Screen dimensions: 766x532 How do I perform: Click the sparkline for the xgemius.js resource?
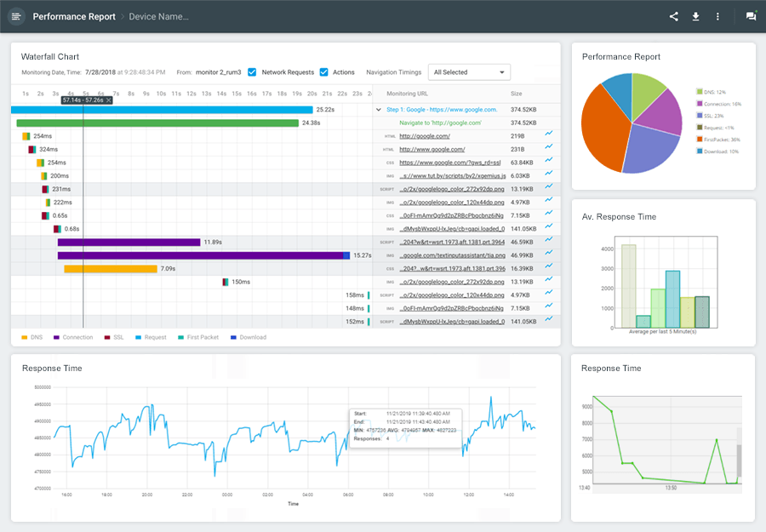click(x=548, y=176)
